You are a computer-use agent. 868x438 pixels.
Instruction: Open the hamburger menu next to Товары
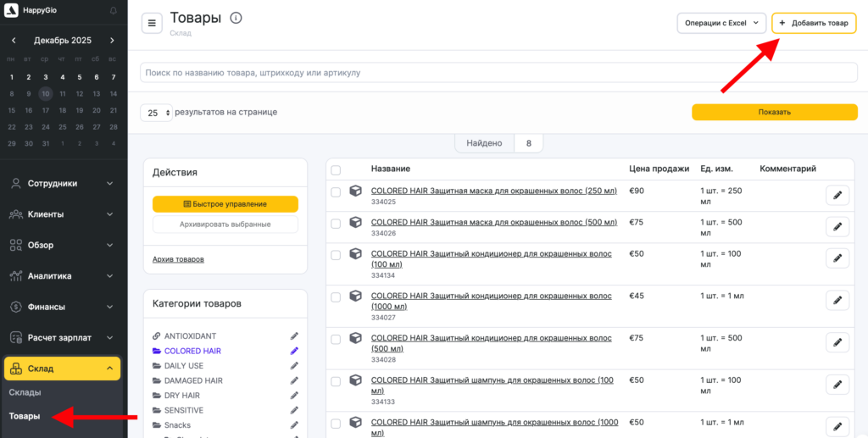pos(152,23)
